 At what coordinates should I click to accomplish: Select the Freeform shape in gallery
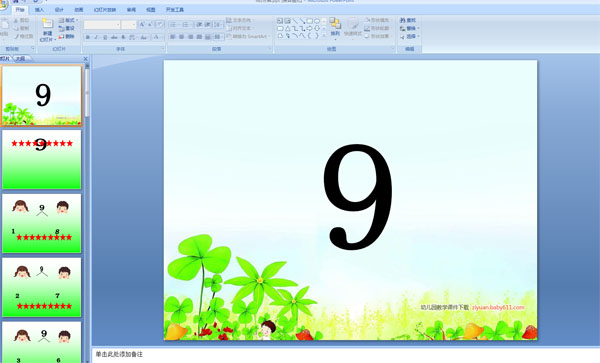coord(280,36)
